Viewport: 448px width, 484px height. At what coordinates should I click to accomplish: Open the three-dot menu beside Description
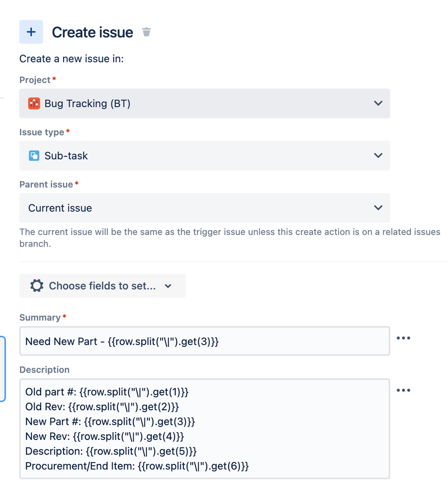[x=403, y=390]
